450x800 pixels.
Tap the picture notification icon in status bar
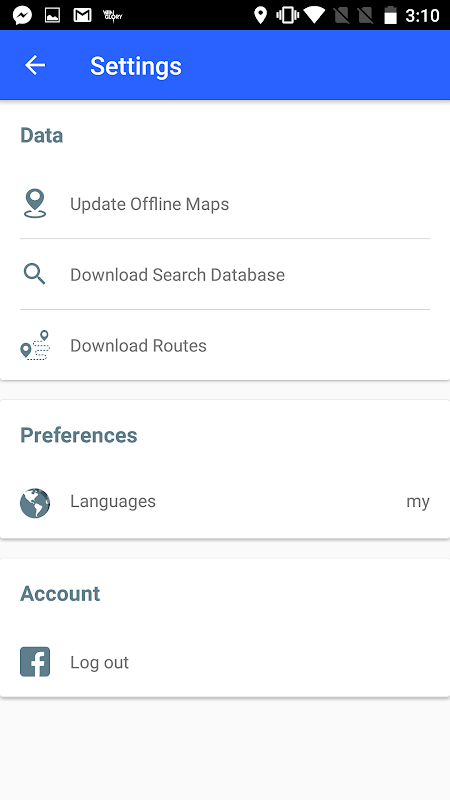(53, 15)
